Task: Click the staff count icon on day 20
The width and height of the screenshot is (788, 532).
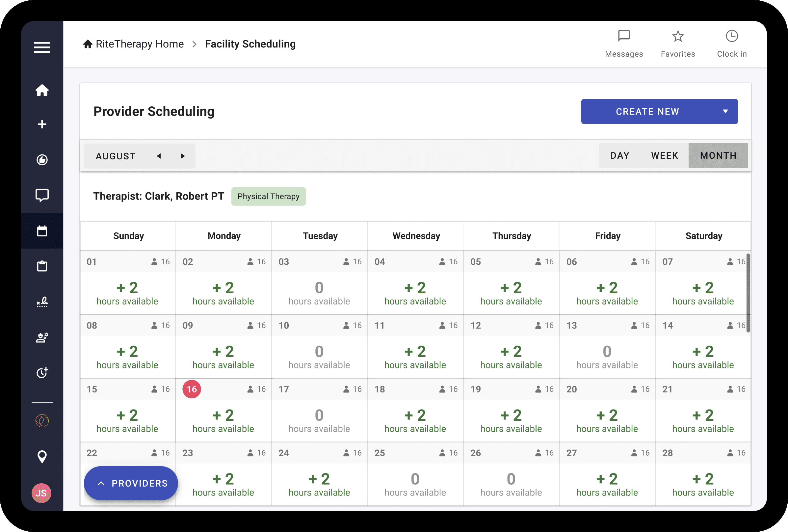Action: [634, 389]
